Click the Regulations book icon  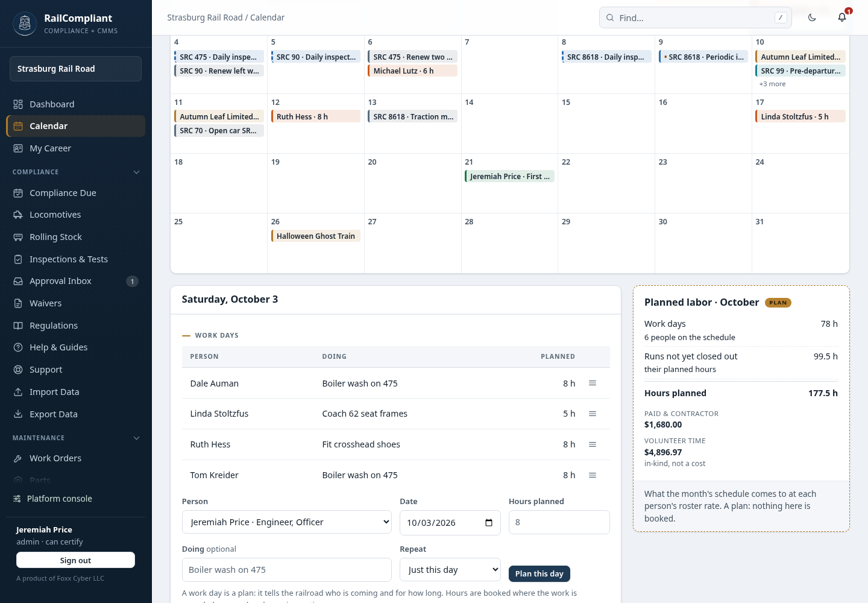18,326
